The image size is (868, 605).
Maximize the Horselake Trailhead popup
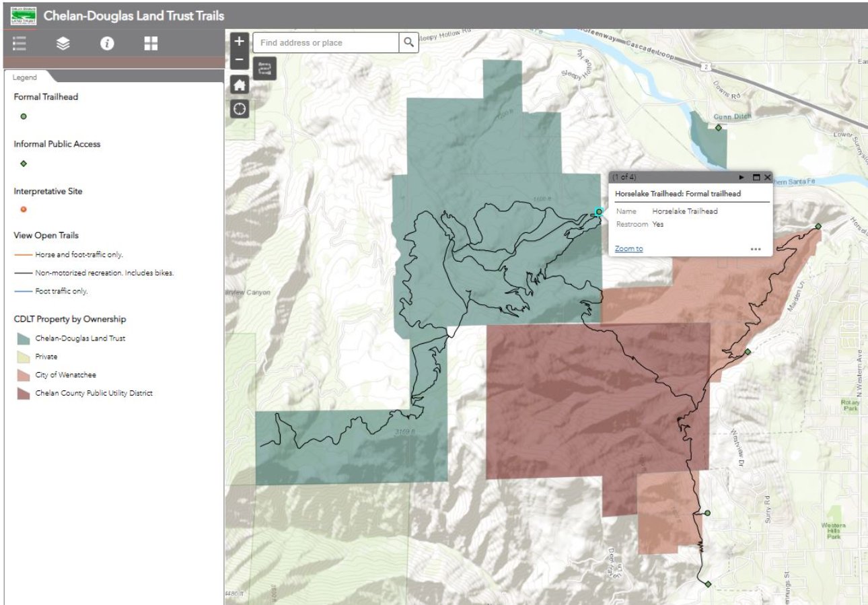point(756,177)
